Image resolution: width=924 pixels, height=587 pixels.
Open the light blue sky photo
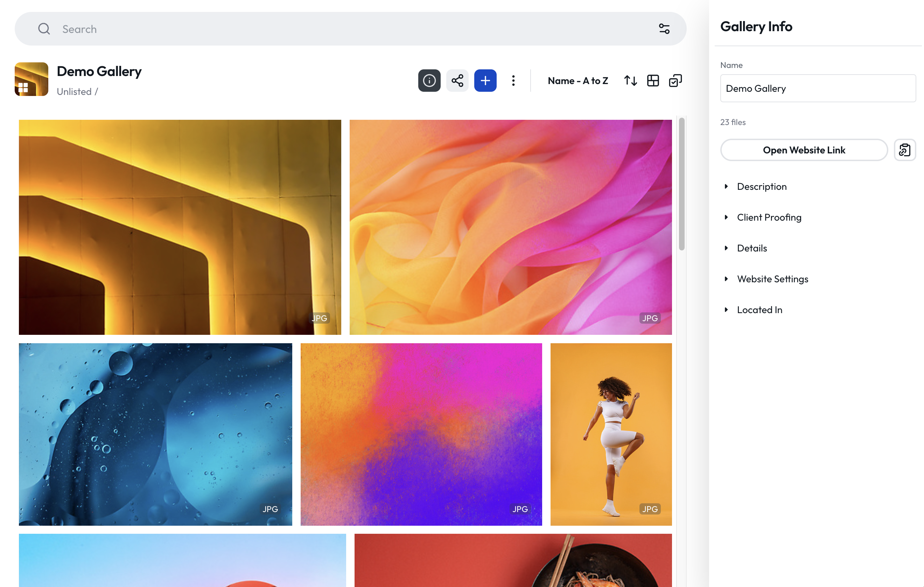coord(182,560)
